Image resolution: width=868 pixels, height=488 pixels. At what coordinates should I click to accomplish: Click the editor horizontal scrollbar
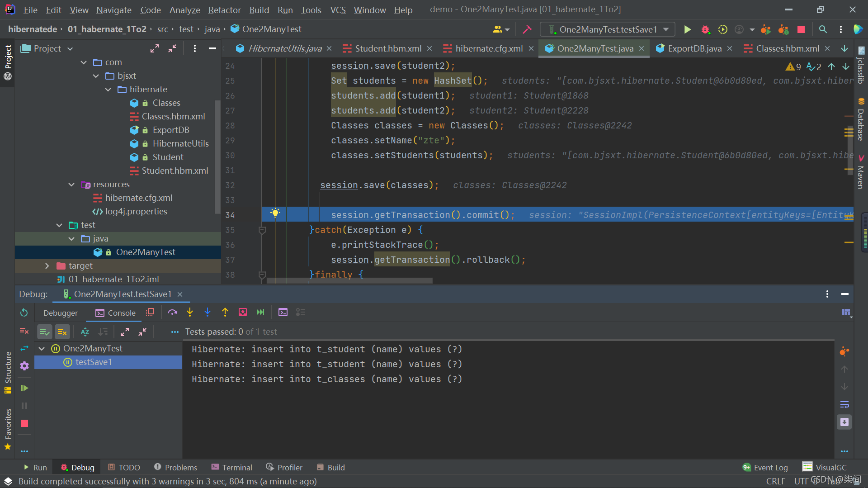tap(349, 281)
